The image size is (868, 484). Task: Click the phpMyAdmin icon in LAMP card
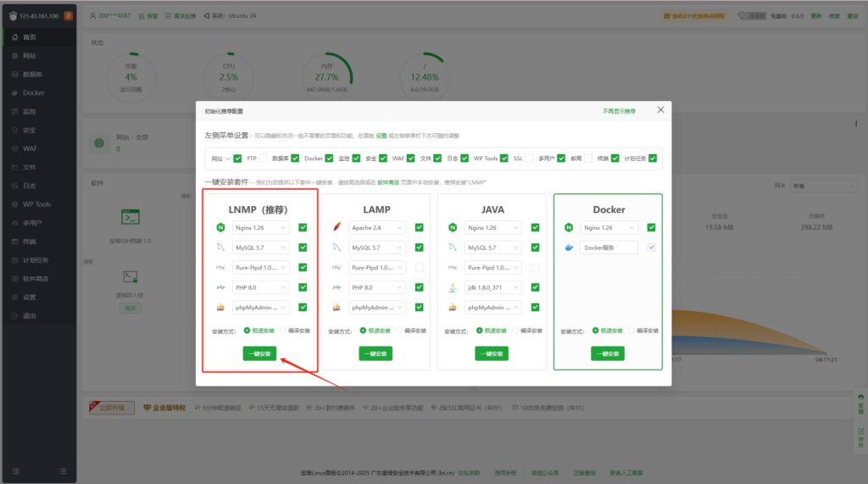point(337,308)
